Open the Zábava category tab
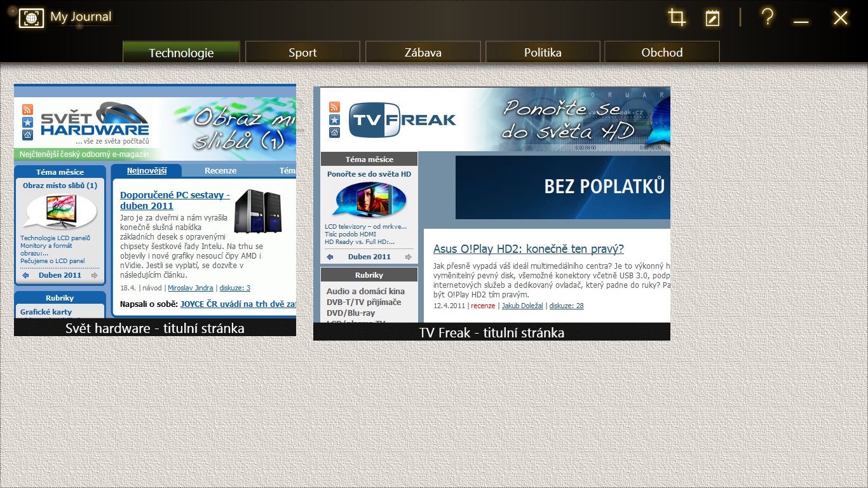Image resolution: width=868 pixels, height=488 pixels. click(x=423, y=53)
